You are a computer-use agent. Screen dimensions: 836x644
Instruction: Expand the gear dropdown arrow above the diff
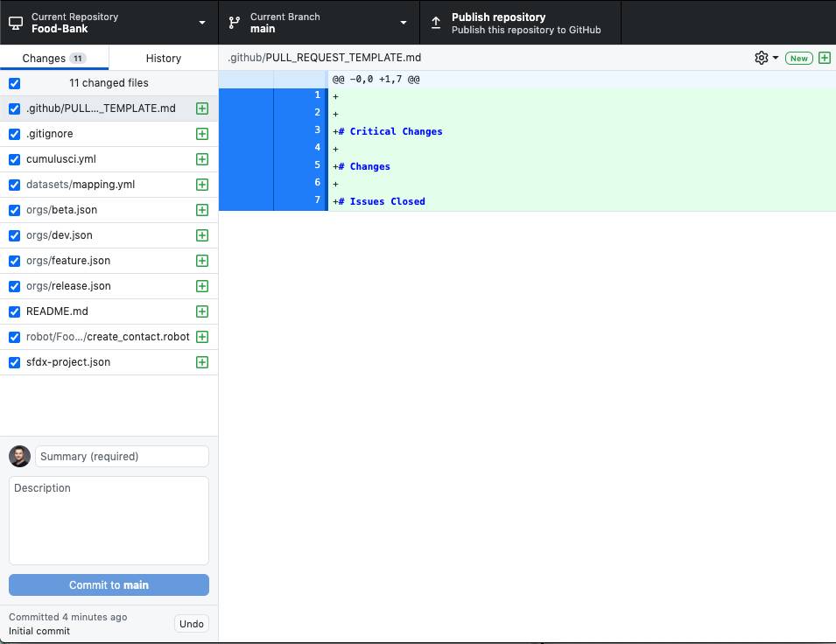click(x=774, y=57)
